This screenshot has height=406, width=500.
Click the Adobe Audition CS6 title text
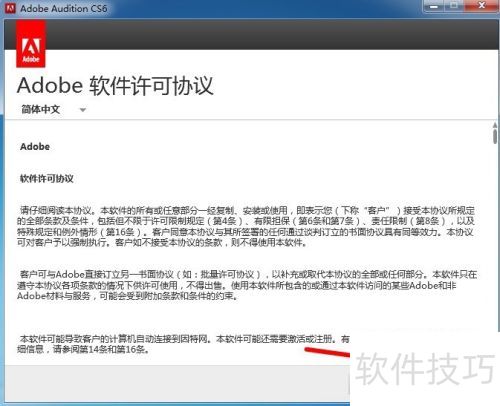(64, 8)
